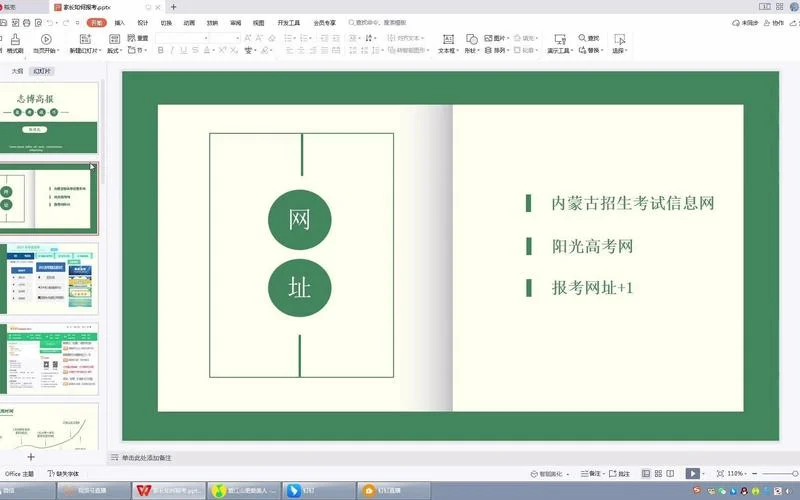This screenshot has width=800, height=500.
Task: Open a new document tab with plus
Action: pyautogui.click(x=173, y=7)
